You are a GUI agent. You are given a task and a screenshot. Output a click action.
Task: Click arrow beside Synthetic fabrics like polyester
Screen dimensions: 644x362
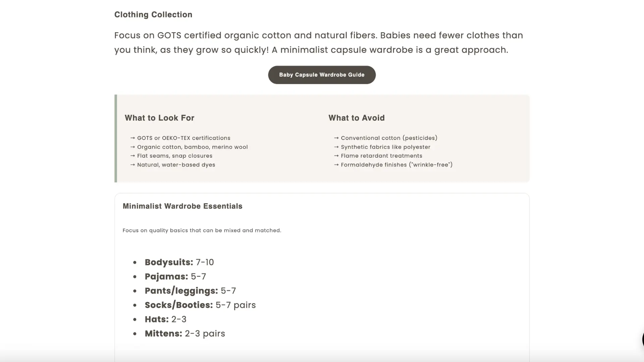(x=336, y=147)
